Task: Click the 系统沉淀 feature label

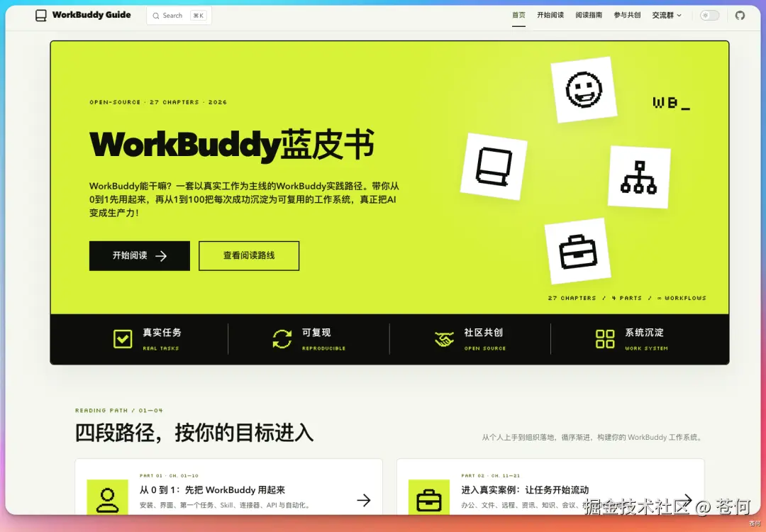Action: pyautogui.click(x=644, y=333)
